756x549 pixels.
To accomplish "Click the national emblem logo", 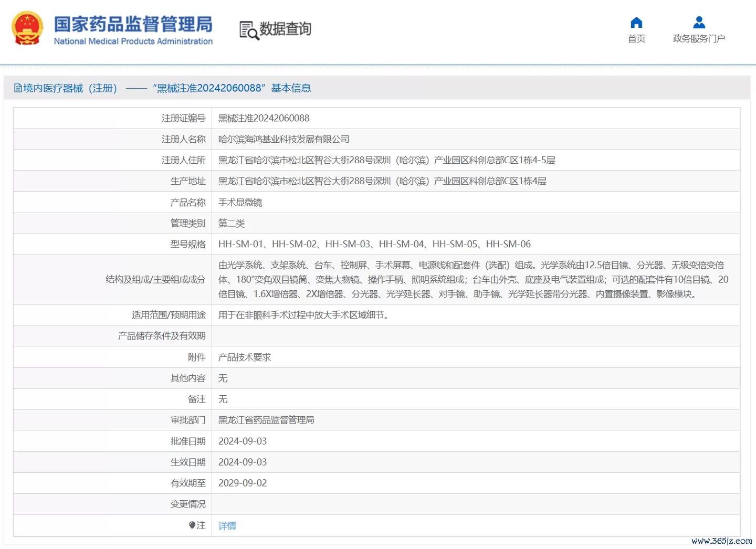I will 27,29.
